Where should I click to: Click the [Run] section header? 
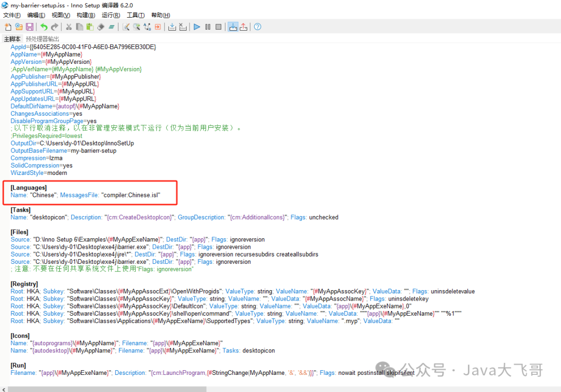tap(18, 365)
